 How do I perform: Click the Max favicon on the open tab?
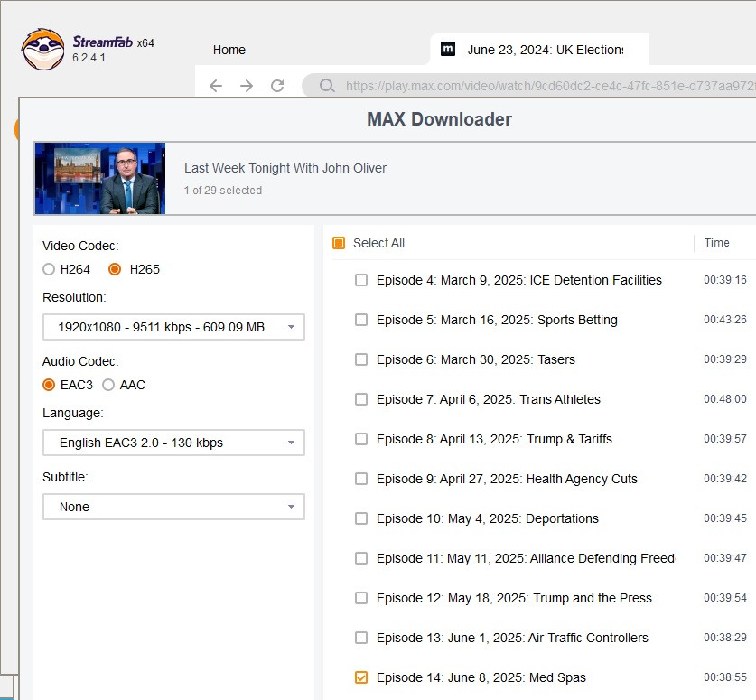point(448,49)
